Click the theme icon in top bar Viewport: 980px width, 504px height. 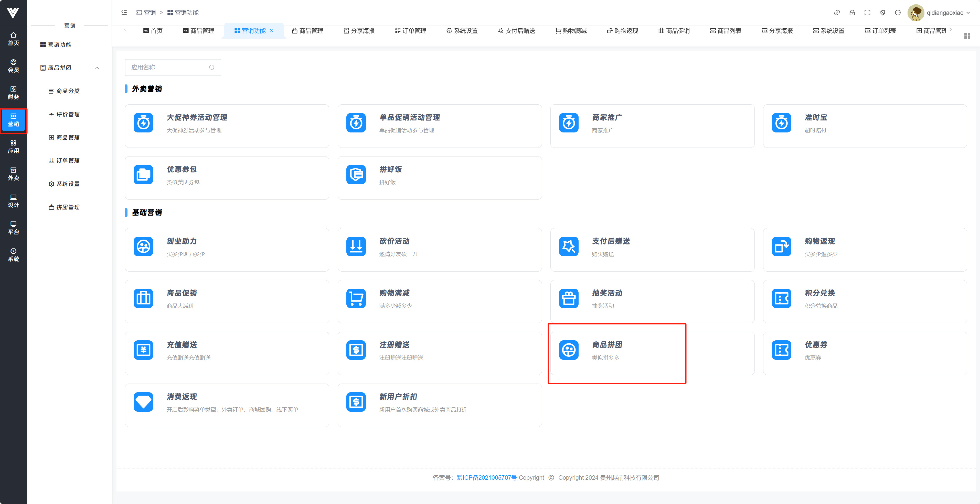tap(882, 13)
